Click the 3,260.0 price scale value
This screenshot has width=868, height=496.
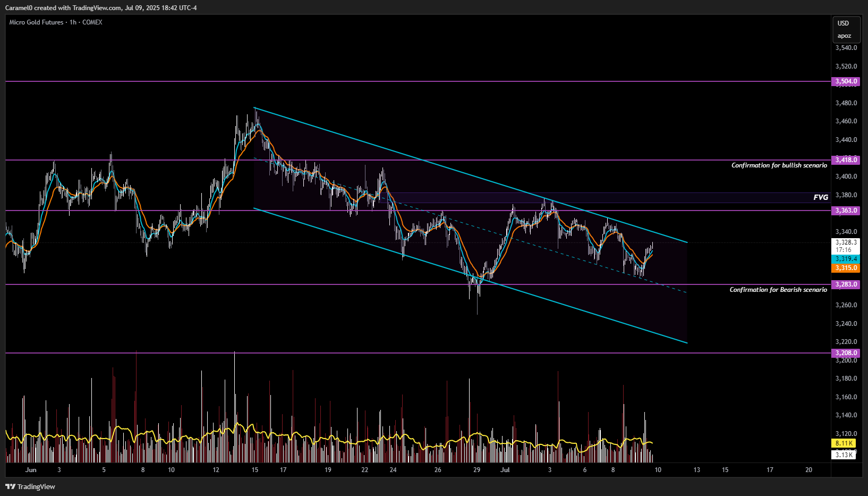point(846,305)
